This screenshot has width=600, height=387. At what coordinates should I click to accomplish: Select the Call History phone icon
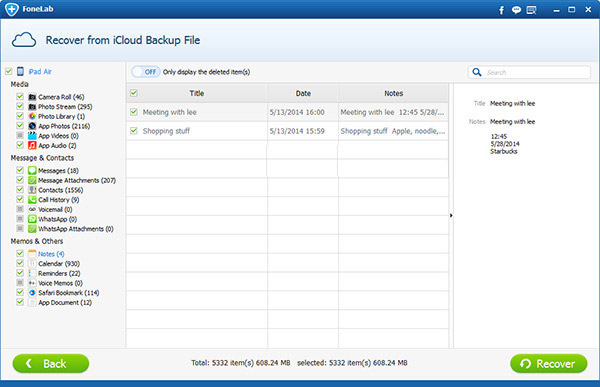32,199
